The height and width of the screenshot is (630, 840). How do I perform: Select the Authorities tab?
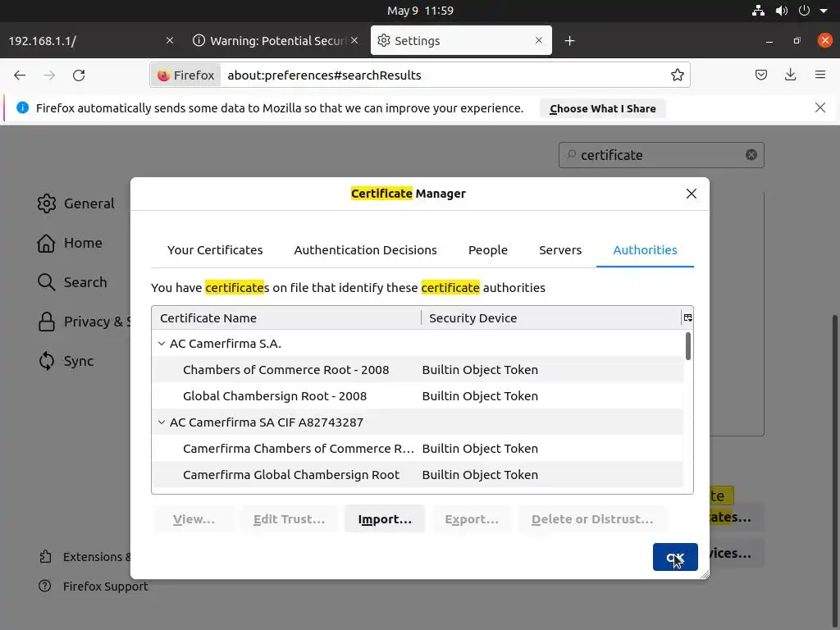pyautogui.click(x=645, y=249)
